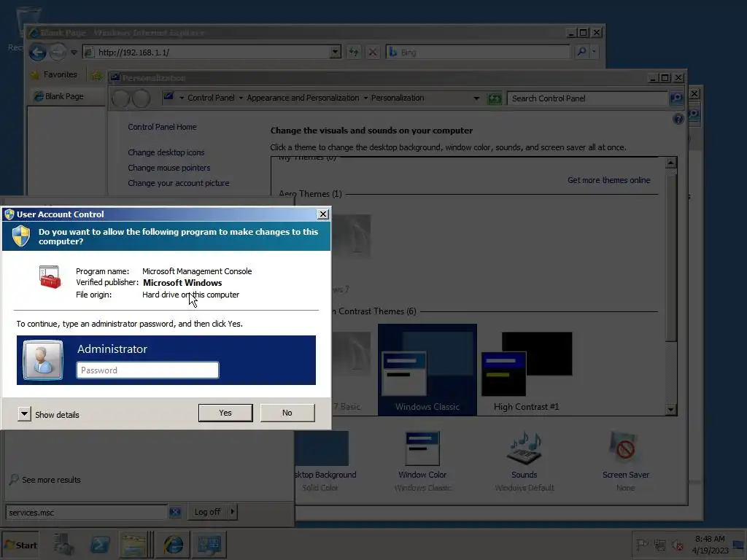Viewport: 747px width, 560px height.
Task: Click the Search Control Panel box
Action: (x=587, y=98)
